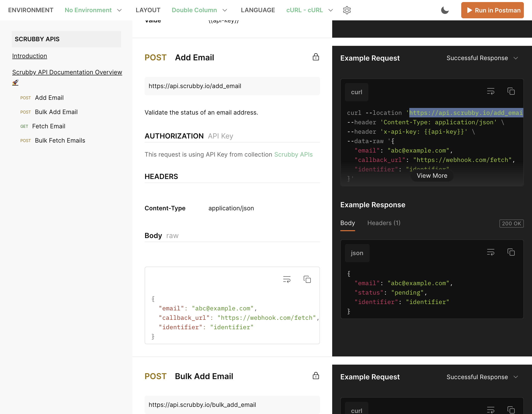Click the application/json header value
The height and width of the screenshot is (414, 532).
tap(231, 208)
